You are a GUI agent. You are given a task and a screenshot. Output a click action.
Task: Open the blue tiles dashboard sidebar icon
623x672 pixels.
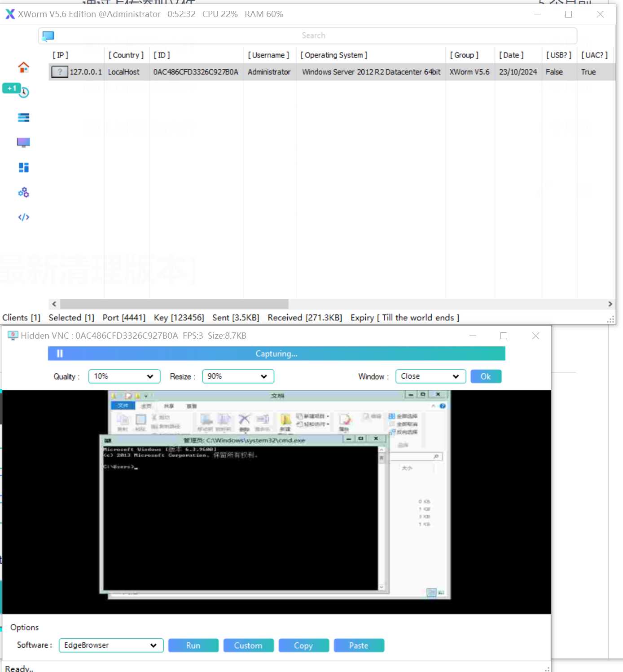pos(23,168)
